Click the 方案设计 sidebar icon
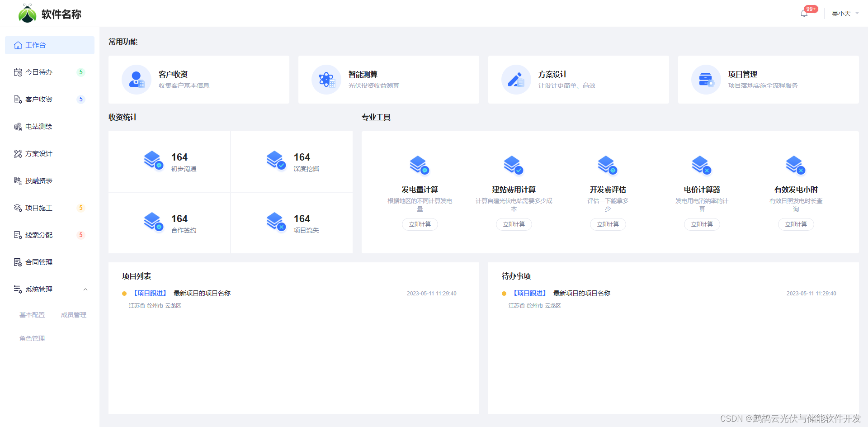868x427 pixels. click(18, 154)
